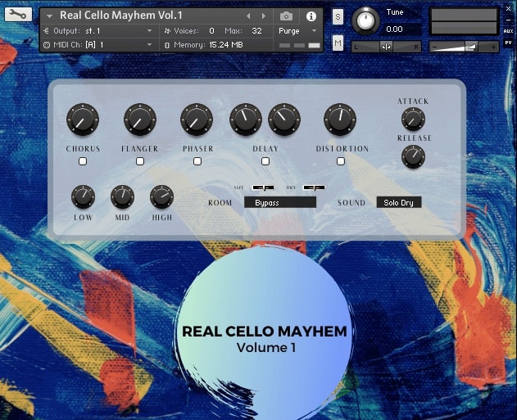The height and width of the screenshot is (420, 517).
Task: Go to previous instrument arrow
Action: (x=249, y=16)
